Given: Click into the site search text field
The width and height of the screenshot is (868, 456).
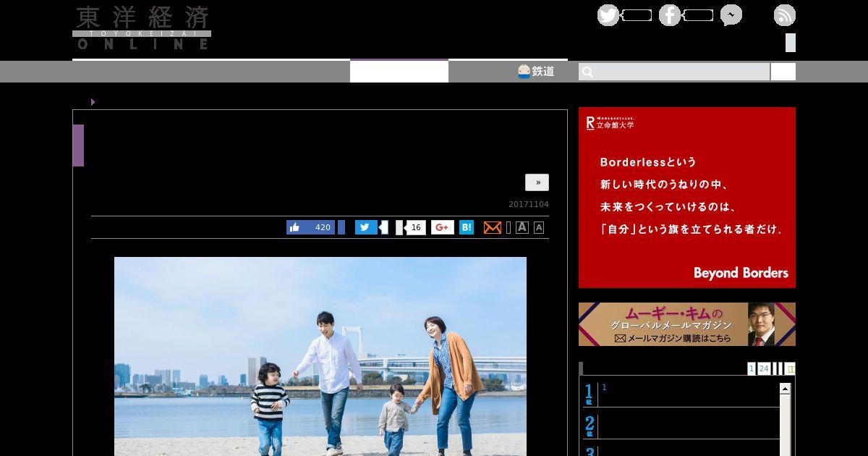Looking at the screenshot, I should [x=674, y=72].
